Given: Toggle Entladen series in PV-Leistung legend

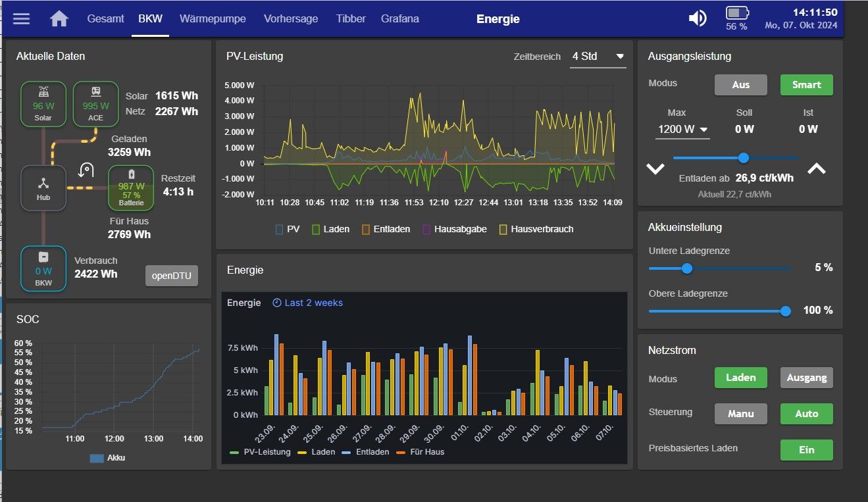Looking at the screenshot, I should coord(386,229).
